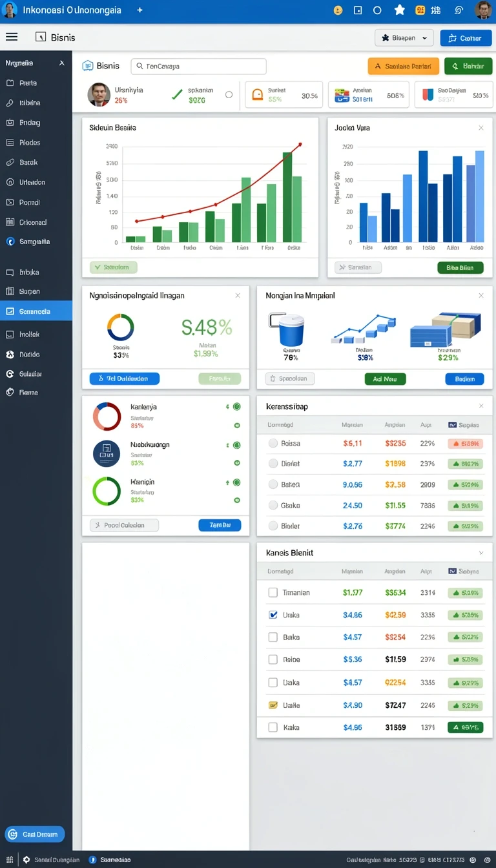Uncheck the checked Uraka row checkbox

[273, 615]
